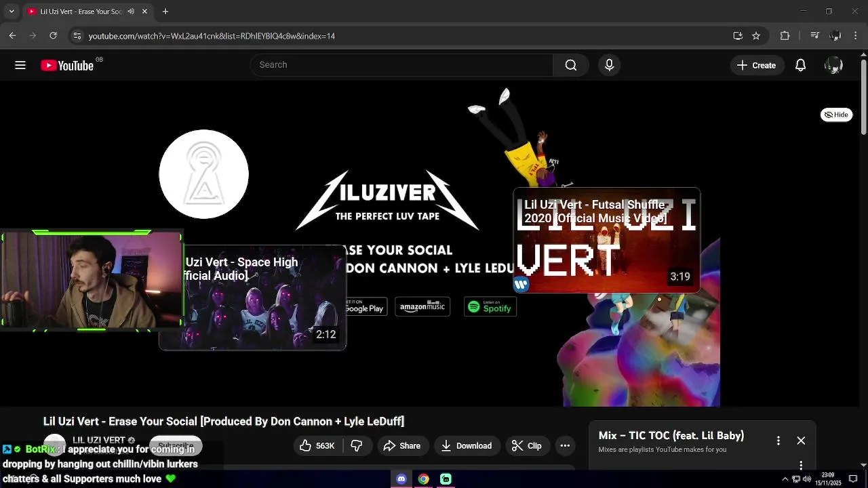This screenshot has width=868, height=488.
Task: Click the video title text
Action: [224, 422]
